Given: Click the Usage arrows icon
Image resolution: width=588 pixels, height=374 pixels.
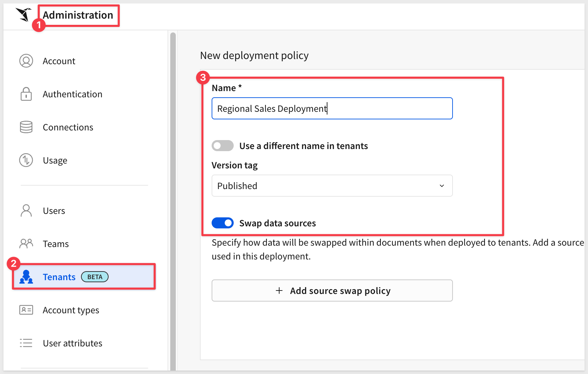Looking at the screenshot, I should 26,160.
